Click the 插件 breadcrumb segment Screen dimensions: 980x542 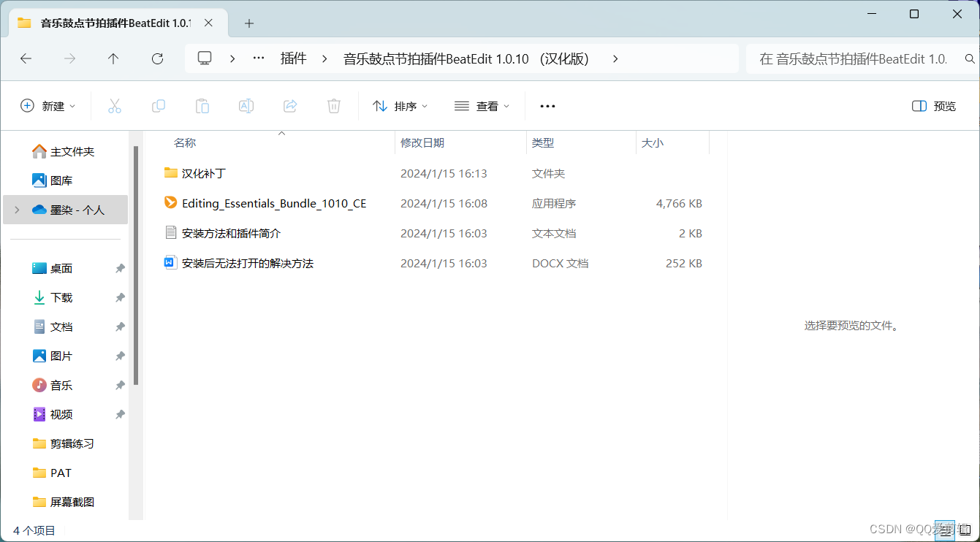[294, 58]
